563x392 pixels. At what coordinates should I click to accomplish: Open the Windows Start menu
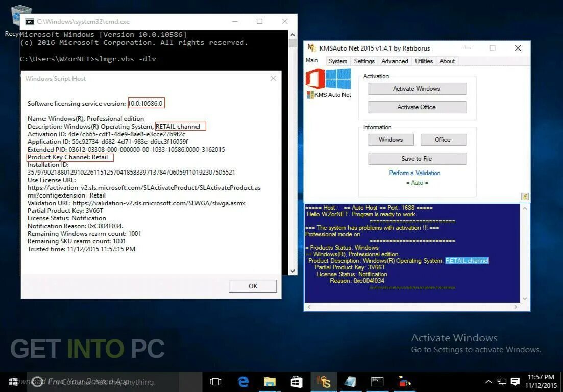13,382
